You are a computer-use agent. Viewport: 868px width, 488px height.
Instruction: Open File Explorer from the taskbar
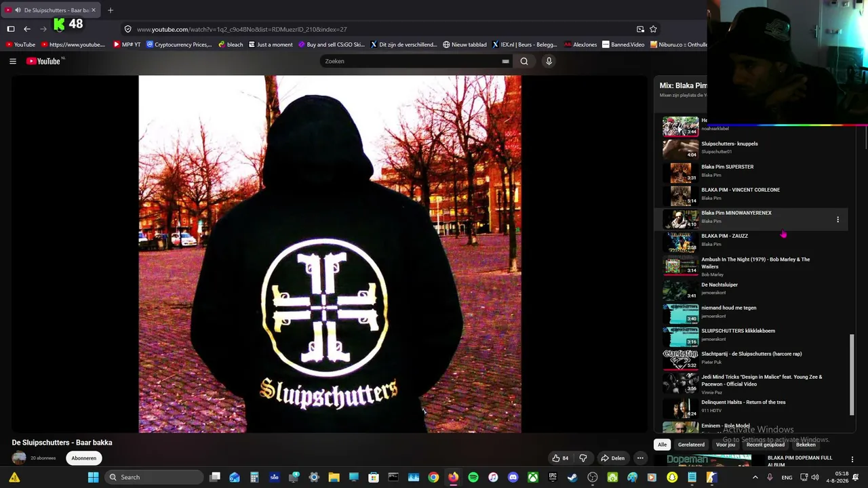point(334,477)
